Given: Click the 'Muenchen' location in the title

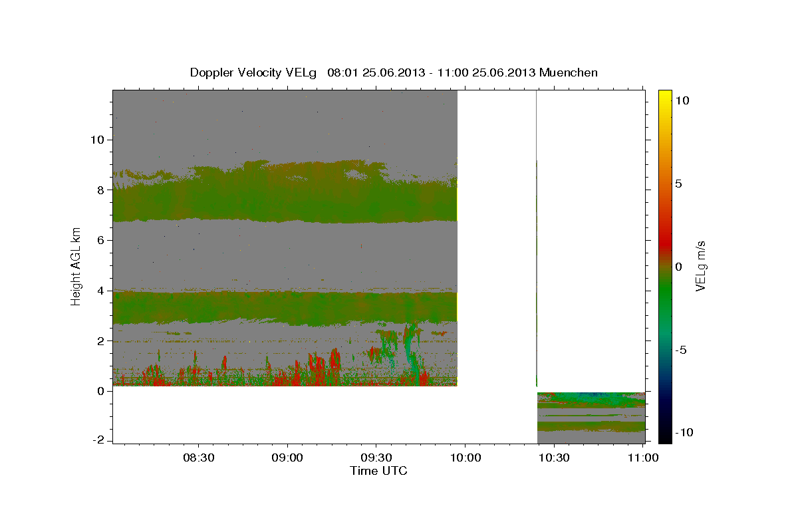Looking at the screenshot, I should pyautogui.click(x=569, y=72).
